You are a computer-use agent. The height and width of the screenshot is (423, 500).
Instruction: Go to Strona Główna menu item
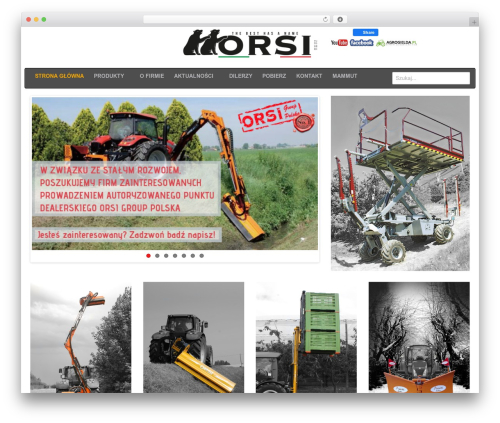point(59,76)
